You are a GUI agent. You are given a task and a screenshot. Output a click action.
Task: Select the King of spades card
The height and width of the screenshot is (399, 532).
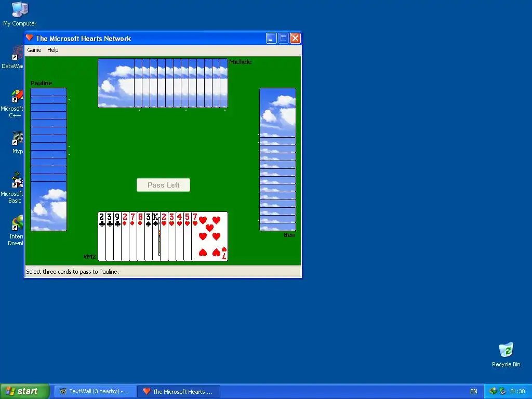pyautogui.click(x=156, y=236)
